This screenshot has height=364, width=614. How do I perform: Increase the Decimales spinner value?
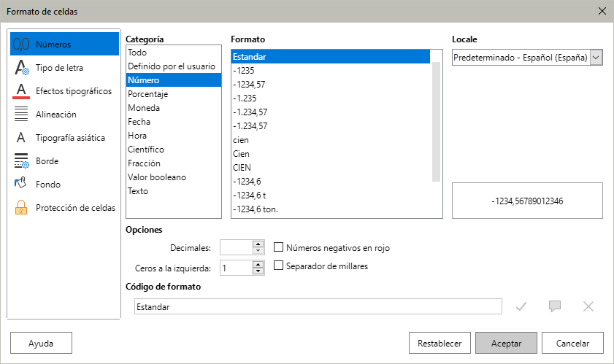[258, 244]
